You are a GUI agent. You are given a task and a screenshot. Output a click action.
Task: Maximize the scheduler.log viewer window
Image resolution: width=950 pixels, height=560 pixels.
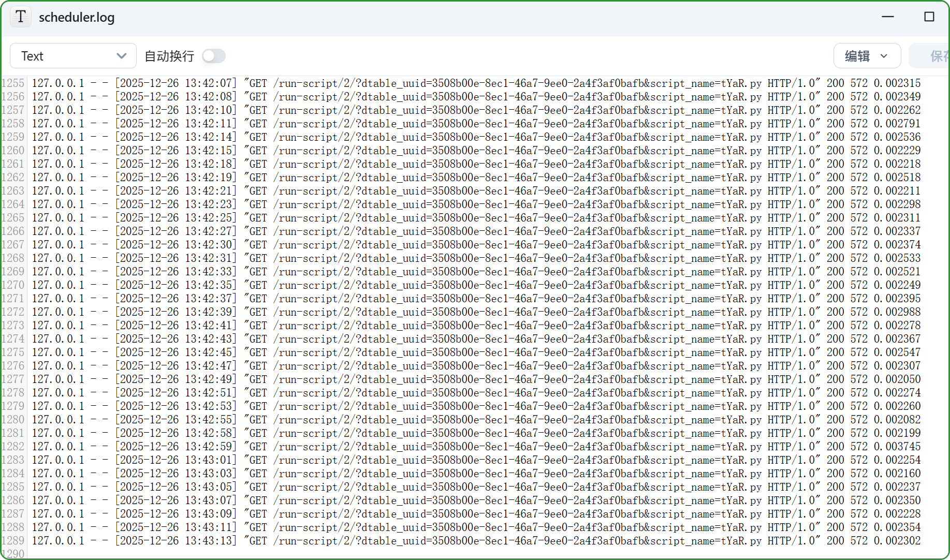[929, 17]
